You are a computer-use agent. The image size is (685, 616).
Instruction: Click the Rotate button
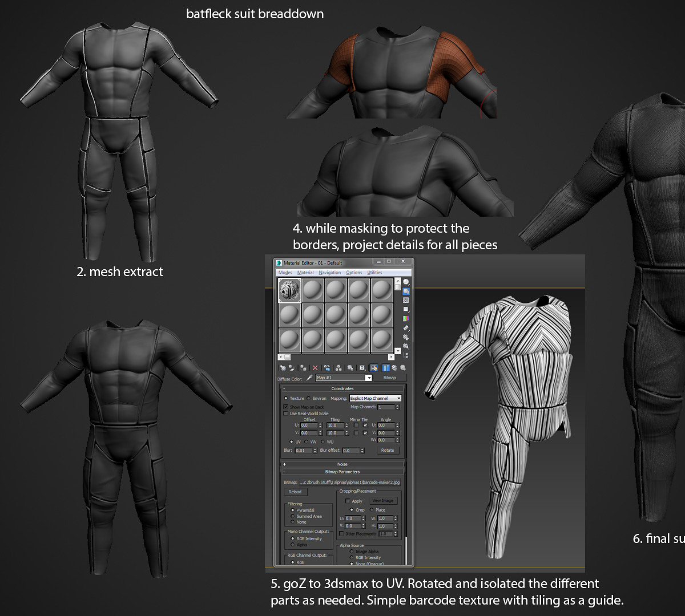pos(388,451)
